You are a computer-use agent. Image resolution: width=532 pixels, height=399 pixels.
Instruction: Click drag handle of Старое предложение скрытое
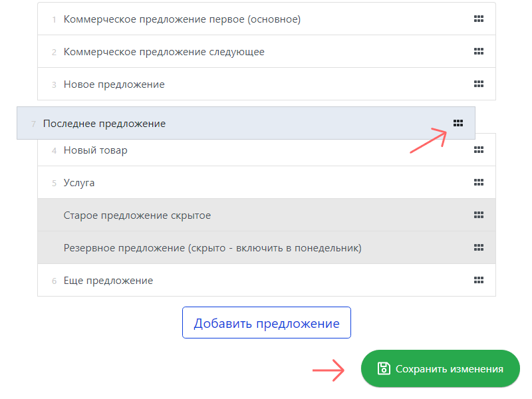478,215
